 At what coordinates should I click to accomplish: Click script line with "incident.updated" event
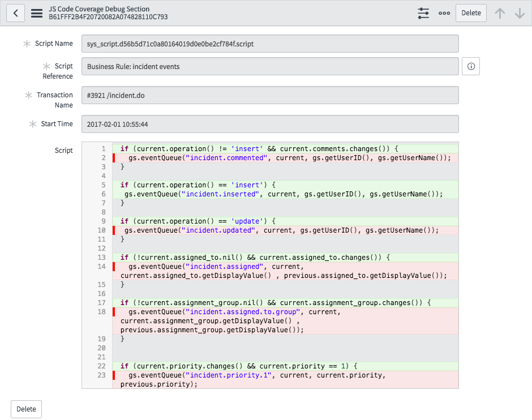tap(285, 230)
